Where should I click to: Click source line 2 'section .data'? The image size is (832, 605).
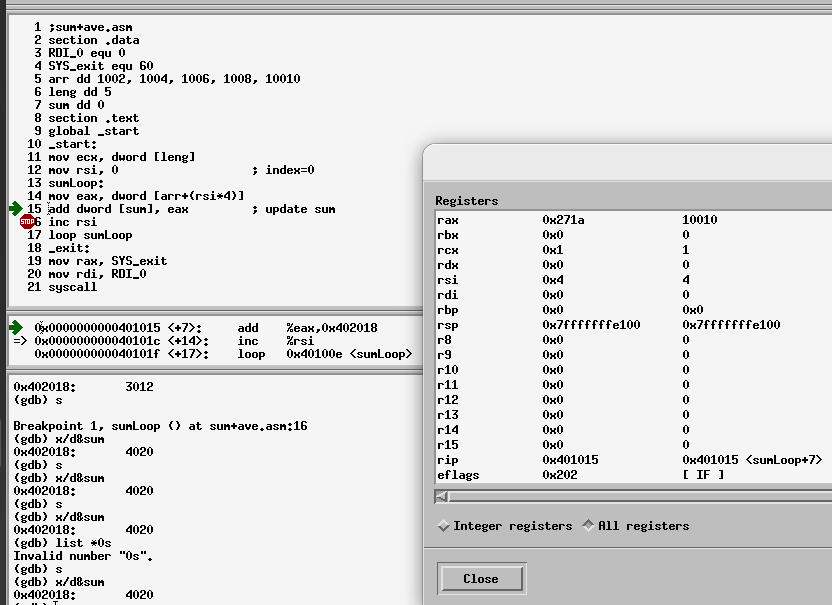93,40
